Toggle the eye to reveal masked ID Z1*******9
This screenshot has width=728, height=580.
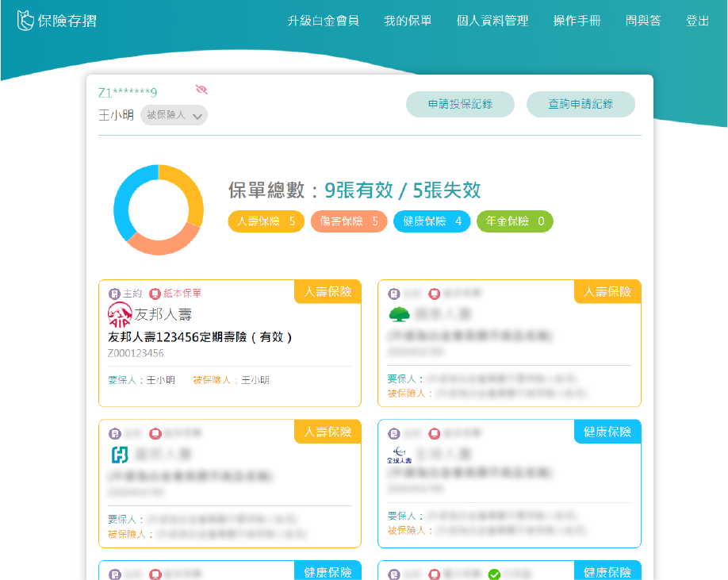coord(201,90)
